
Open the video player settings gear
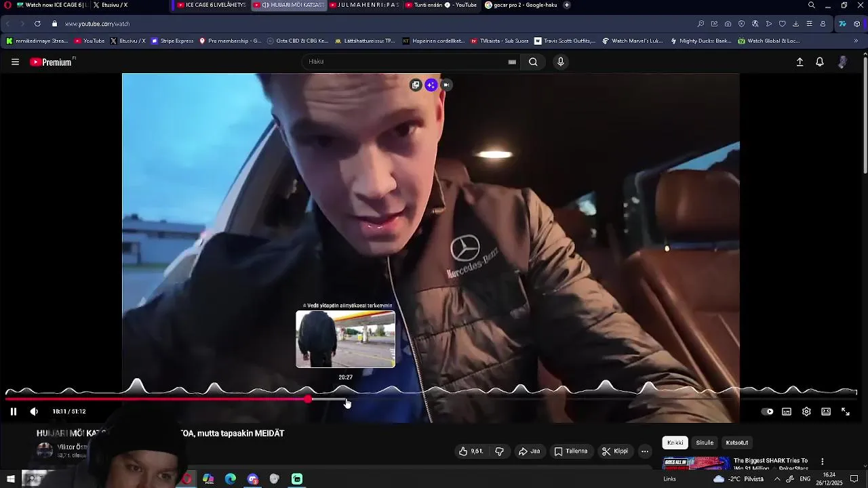806,411
